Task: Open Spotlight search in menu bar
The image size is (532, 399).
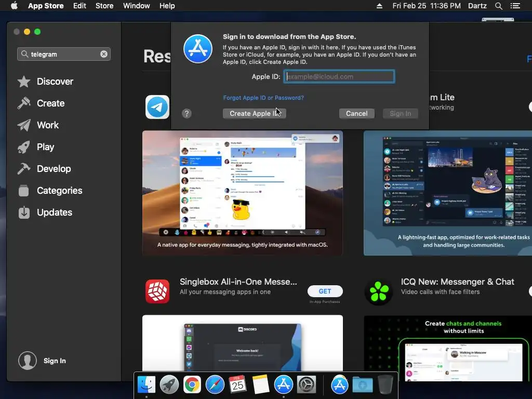Action: [x=498, y=6]
